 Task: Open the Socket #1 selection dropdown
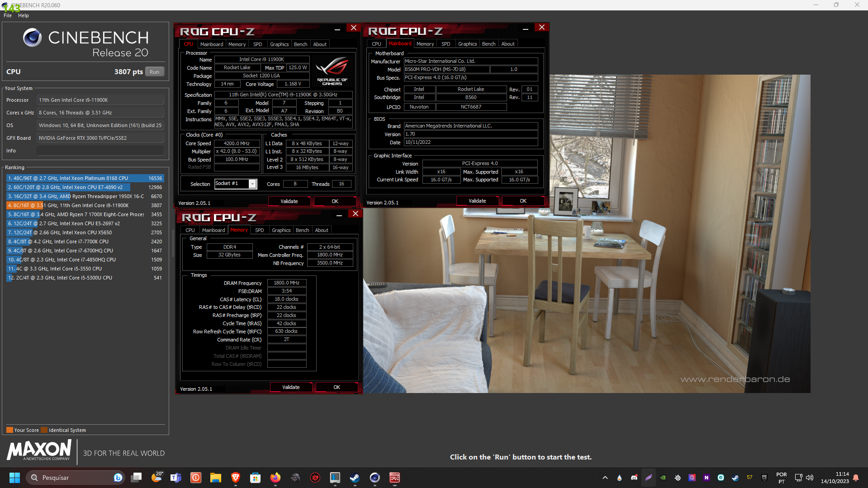235,184
